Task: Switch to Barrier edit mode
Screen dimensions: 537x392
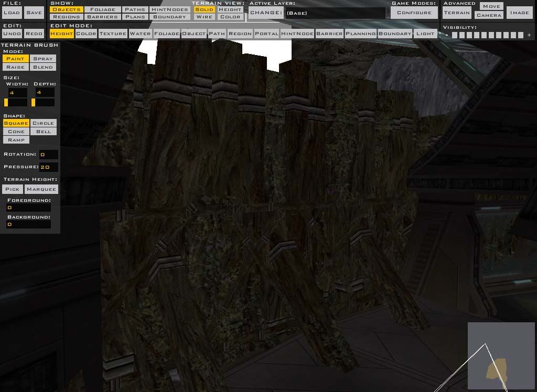Action: [x=329, y=34]
